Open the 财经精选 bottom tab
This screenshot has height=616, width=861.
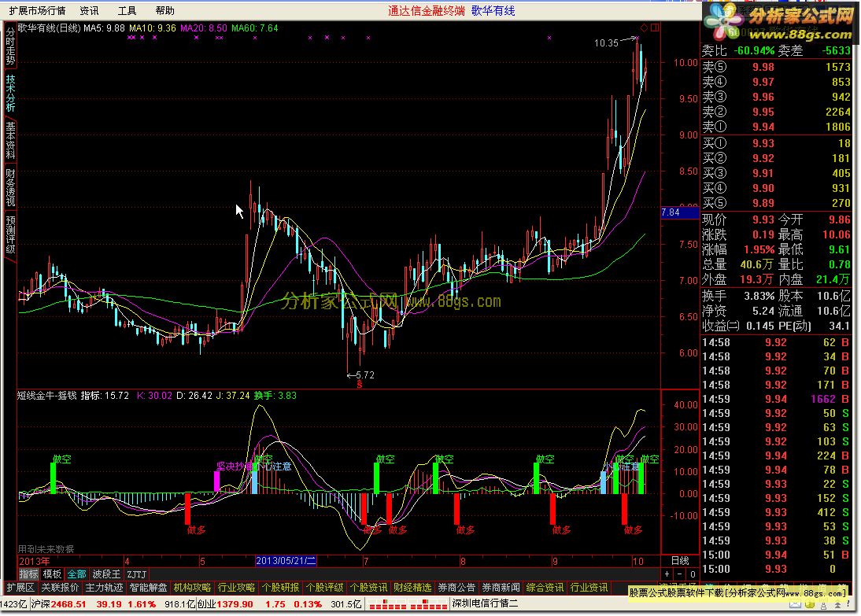point(412,588)
